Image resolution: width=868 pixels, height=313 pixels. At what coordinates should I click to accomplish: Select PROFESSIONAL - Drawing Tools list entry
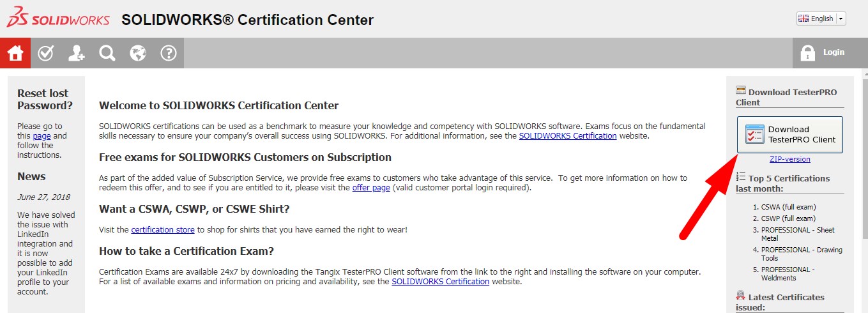(802, 254)
